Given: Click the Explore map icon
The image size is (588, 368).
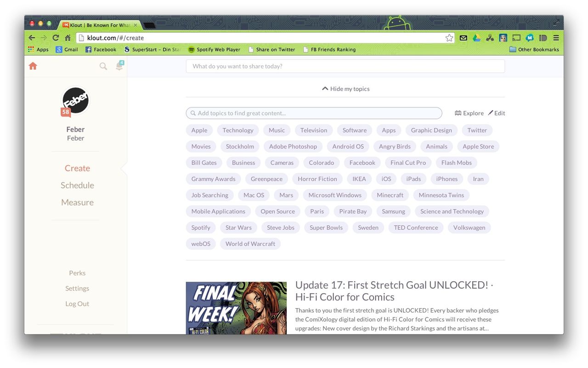Looking at the screenshot, I should coord(458,113).
